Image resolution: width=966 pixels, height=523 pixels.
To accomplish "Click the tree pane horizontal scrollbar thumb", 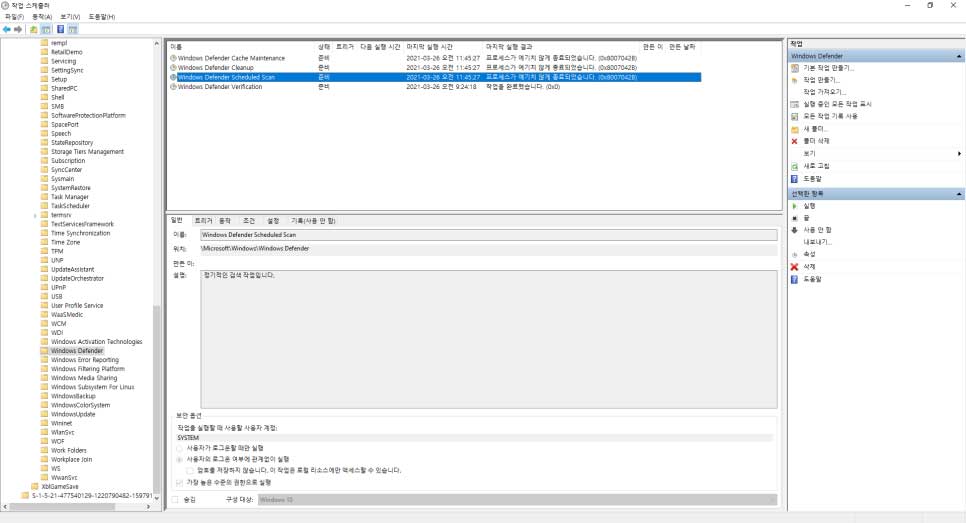I will coord(62,506).
